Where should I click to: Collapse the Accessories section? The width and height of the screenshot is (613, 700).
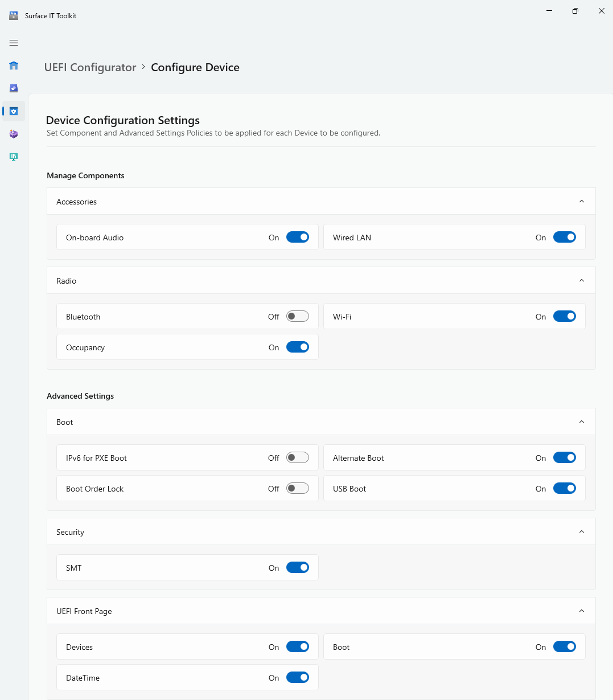coord(581,201)
